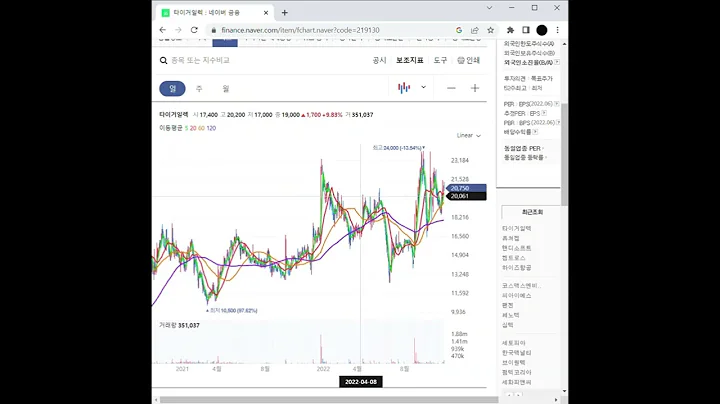The width and height of the screenshot is (720, 404).
Task: Click the 5-day moving average label
Action: 186,128
